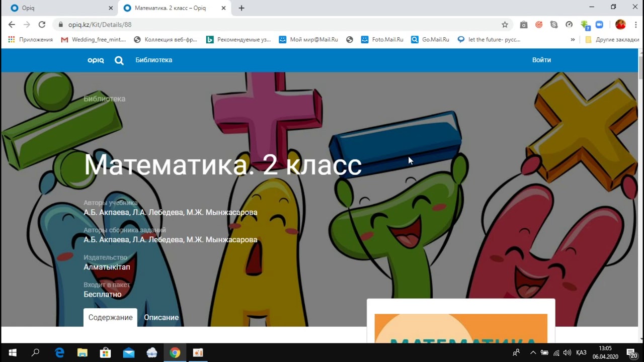Image resolution: width=644 pixels, height=362 pixels.
Task: Open the Chrome profile avatar
Action: (x=620, y=24)
